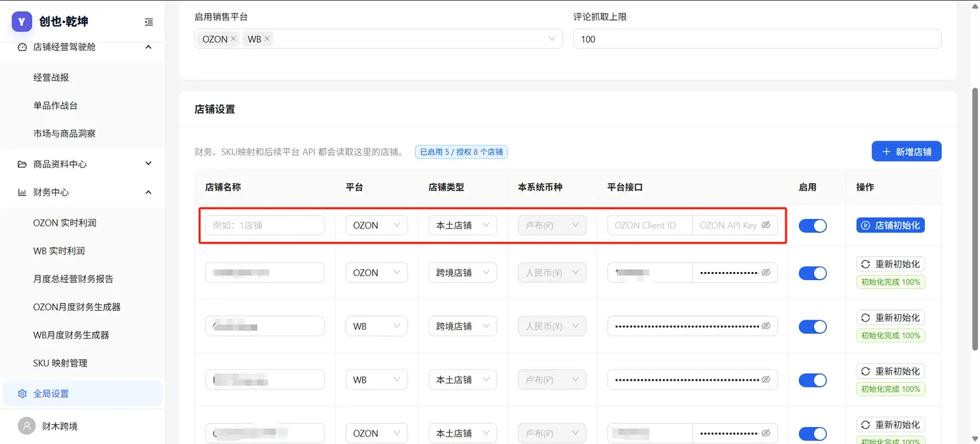
Task: Open 店铺类型 dropdown in the 店铺初始化 row
Action: click(463, 225)
